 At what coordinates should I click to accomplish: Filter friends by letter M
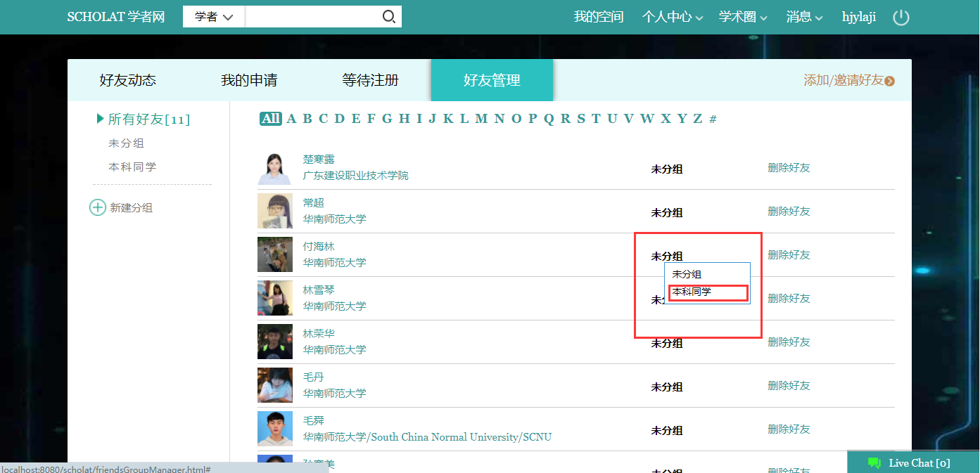coord(481,119)
